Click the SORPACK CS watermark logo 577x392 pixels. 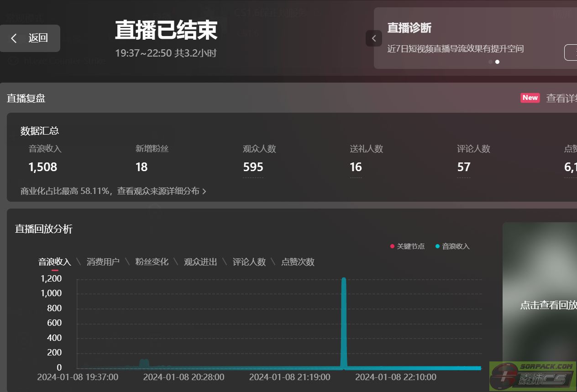pos(532,376)
